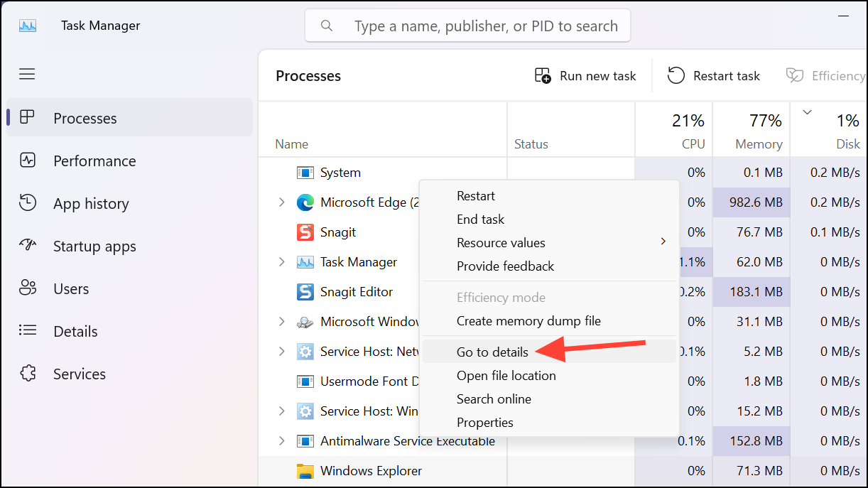Select Go to details menu entry
868x488 pixels.
(x=549, y=352)
